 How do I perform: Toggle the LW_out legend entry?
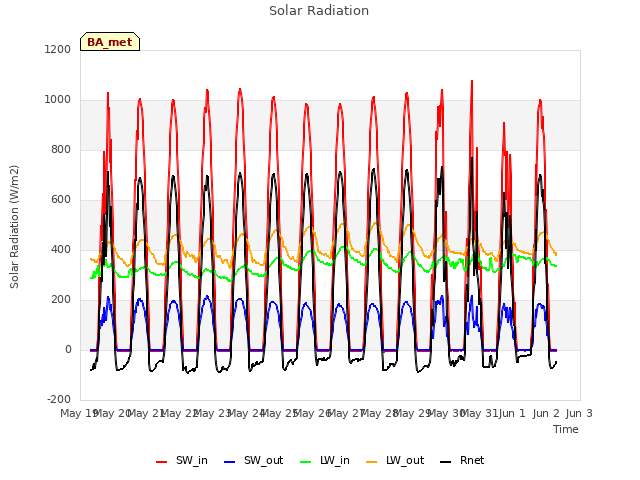(x=395, y=460)
